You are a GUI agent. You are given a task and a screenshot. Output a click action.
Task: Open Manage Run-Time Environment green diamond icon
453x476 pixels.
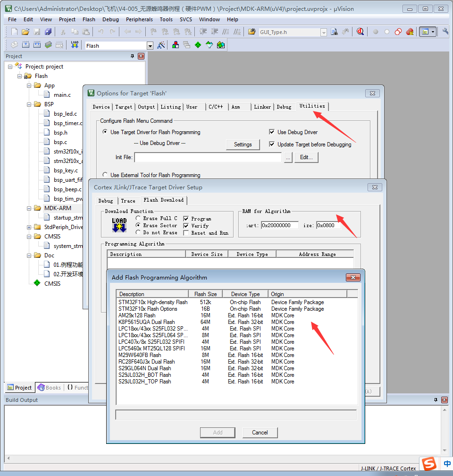pos(198,45)
